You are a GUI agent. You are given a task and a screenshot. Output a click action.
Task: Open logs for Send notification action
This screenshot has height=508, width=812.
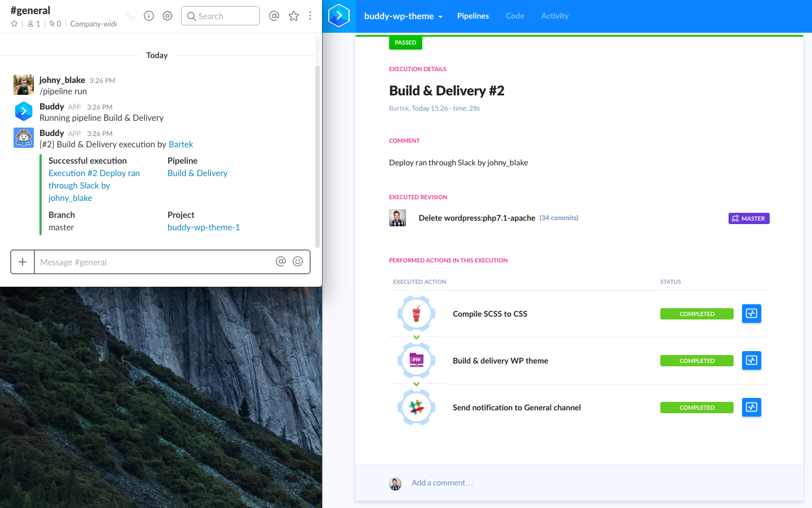pyautogui.click(x=752, y=407)
